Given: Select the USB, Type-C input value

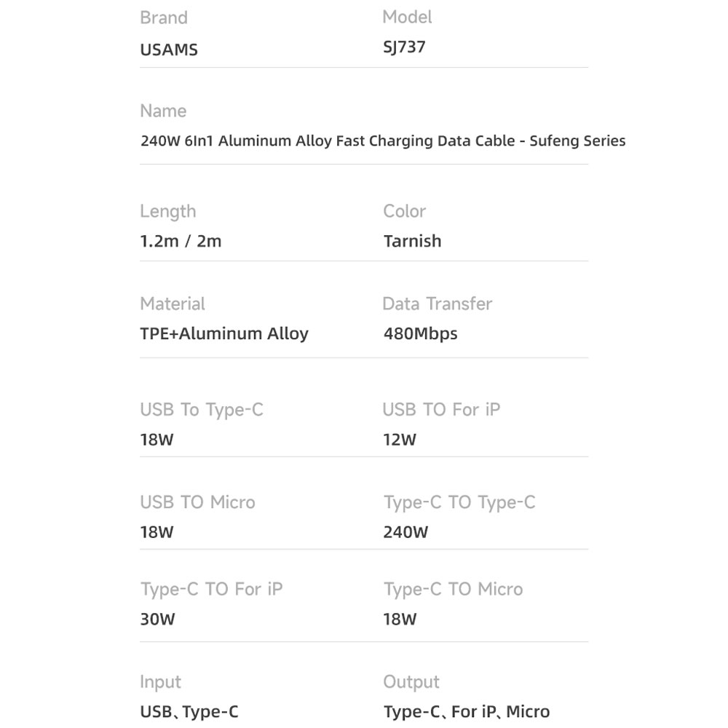Looking at the screenshot, I should (x=189, y=711).
